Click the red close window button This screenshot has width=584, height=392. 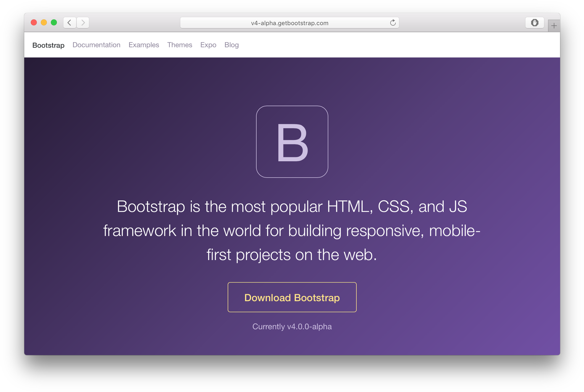[34, 22]
